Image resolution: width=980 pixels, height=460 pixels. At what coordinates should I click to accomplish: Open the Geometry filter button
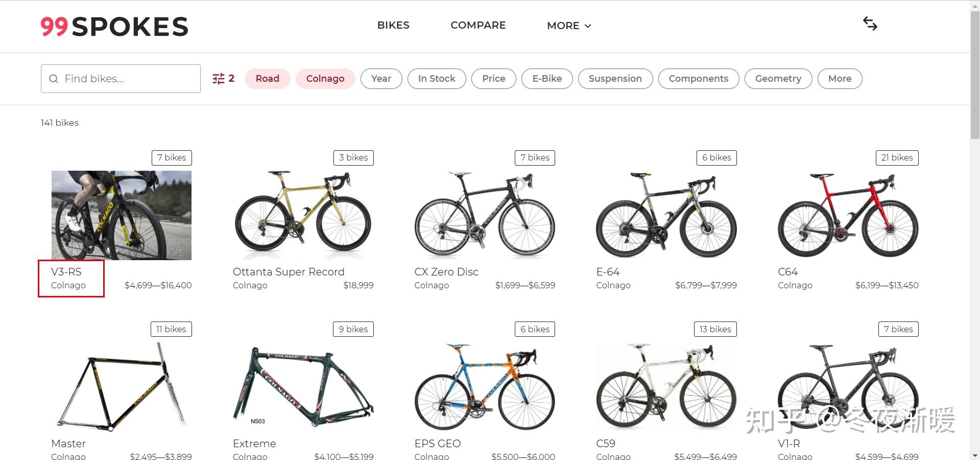tap(778, 79)
